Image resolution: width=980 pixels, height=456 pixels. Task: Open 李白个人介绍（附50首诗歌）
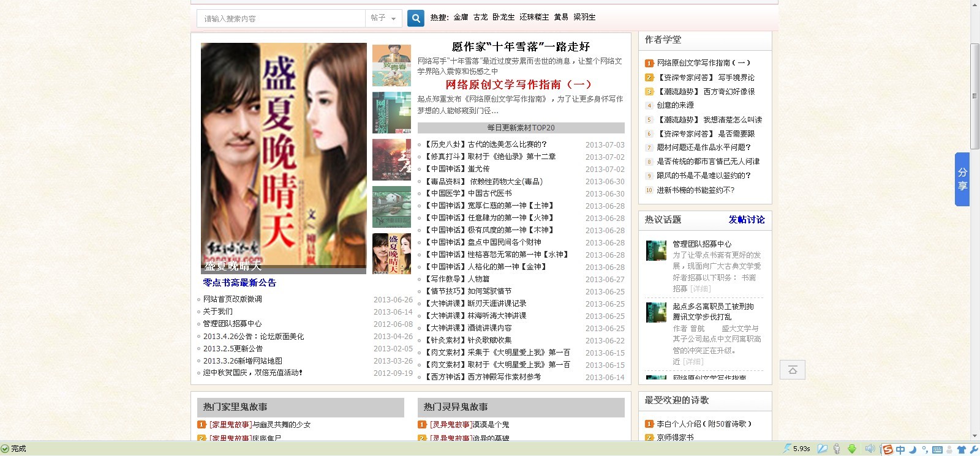tap(704, 424)
